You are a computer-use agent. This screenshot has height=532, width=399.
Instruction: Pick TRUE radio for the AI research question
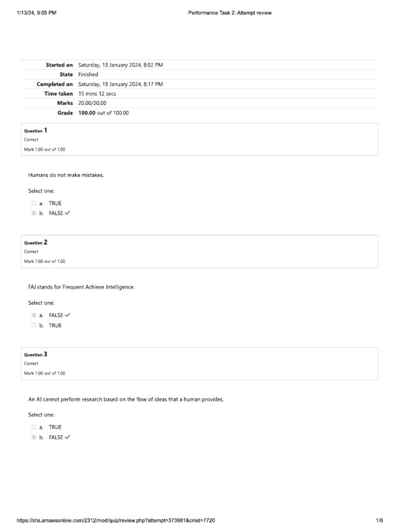(x=34, y=427)
